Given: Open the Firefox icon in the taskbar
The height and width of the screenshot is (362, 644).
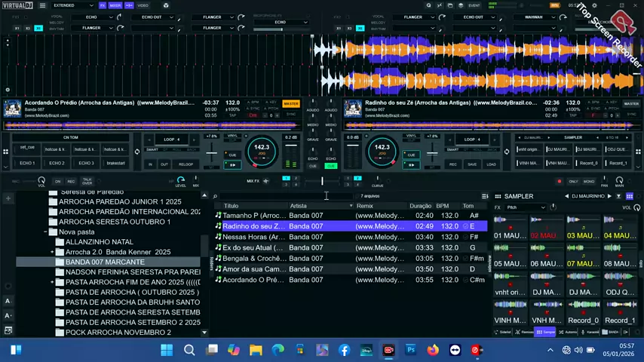Looking at the screenshot, I should [433, 350].
